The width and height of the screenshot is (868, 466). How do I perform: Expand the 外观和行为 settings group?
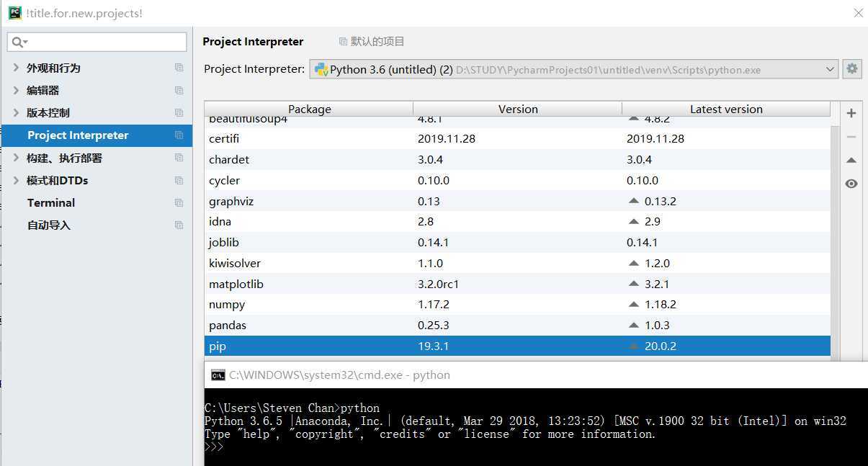[x=16, y=68]
